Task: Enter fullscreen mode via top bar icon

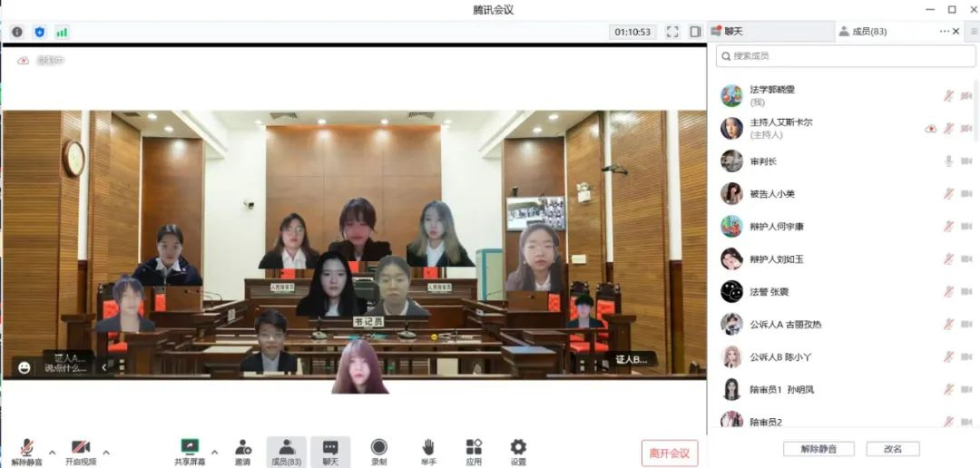Action: tap(672, 32)
